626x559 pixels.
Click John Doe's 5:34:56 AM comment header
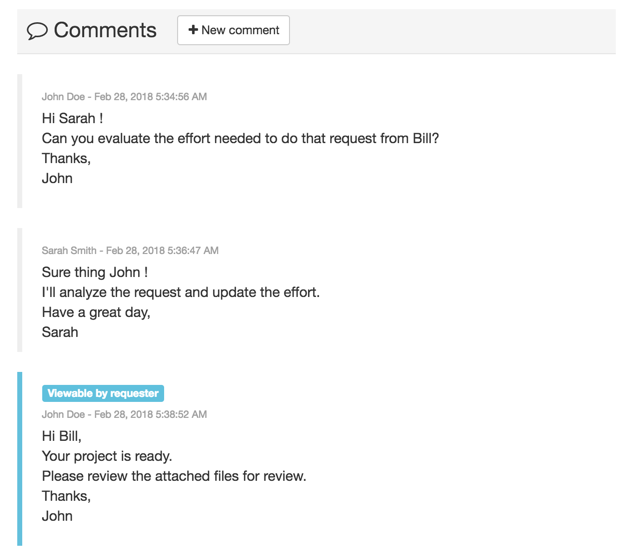(124, 97)
